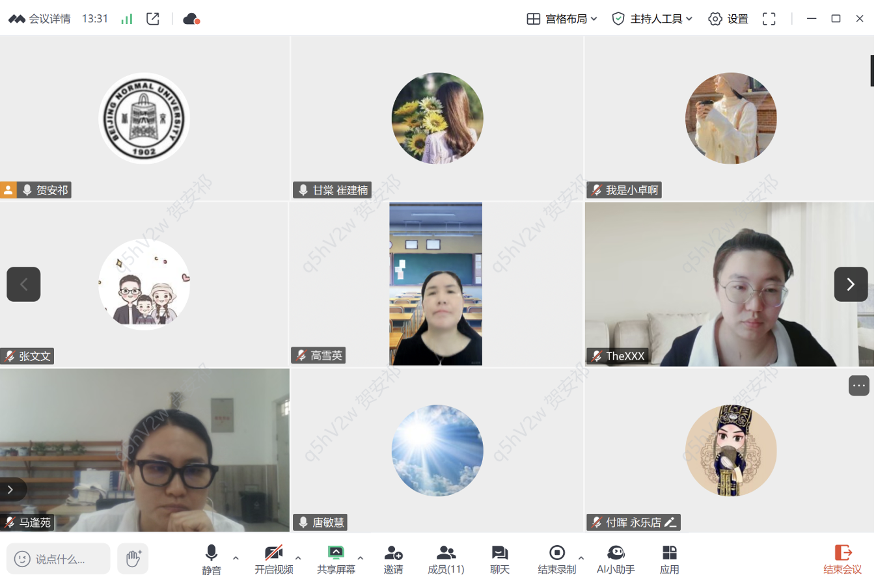Click the network signal strength icon

click(x=127, y=19)
